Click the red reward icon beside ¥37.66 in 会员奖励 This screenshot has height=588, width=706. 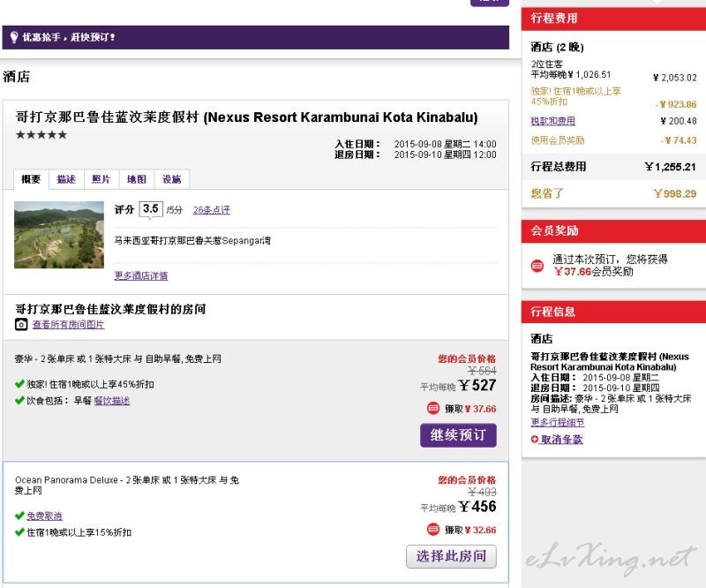pos(537,266)
